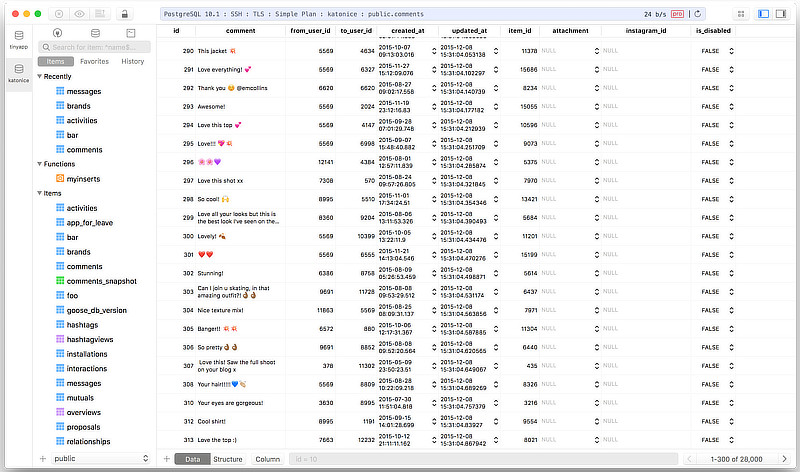The width and height of the screenshot is (800, 472).
Task: Click the Column button
Action: 267,459
